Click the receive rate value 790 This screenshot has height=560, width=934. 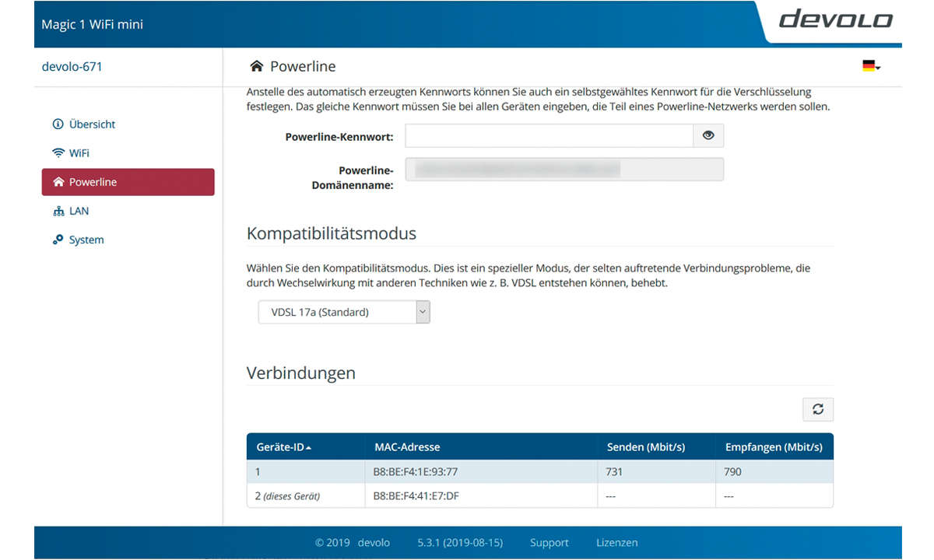(733, 471)
